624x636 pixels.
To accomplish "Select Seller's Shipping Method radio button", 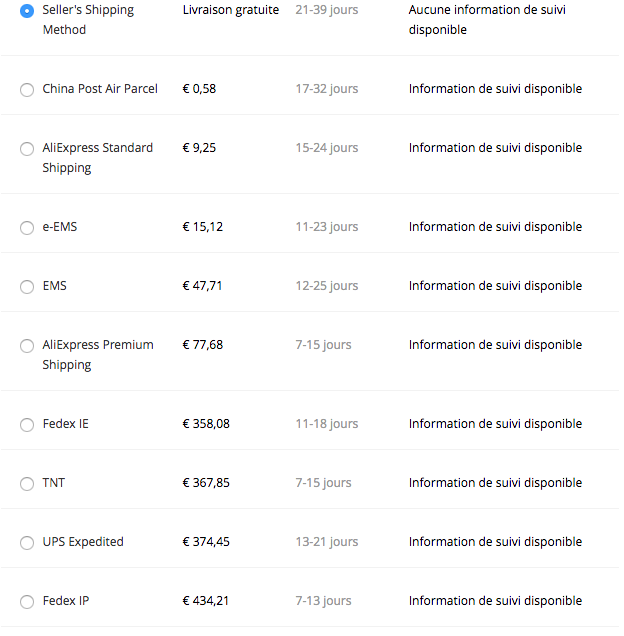I will [x=27, y=11].
